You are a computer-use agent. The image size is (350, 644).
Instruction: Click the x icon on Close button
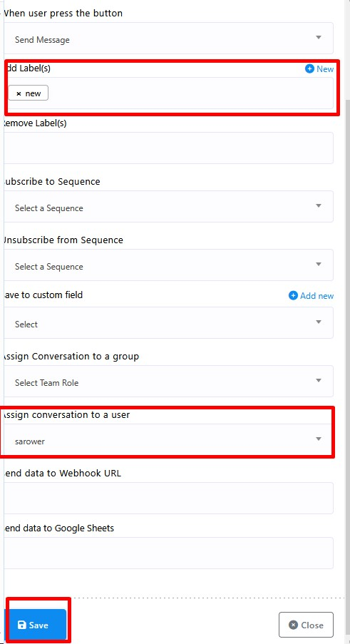point(293,625)
